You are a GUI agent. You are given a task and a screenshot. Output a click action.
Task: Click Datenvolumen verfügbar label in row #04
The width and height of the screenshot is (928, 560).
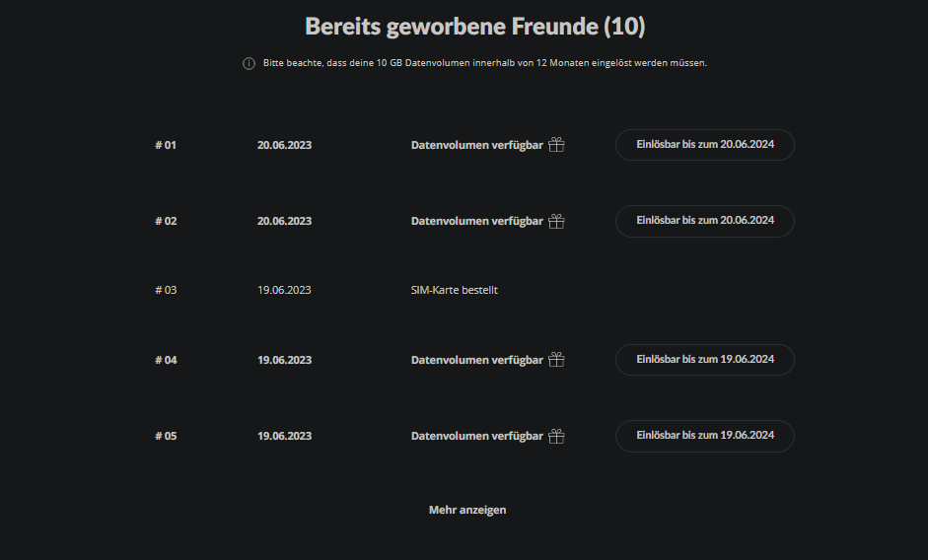(x=476, y=360)
